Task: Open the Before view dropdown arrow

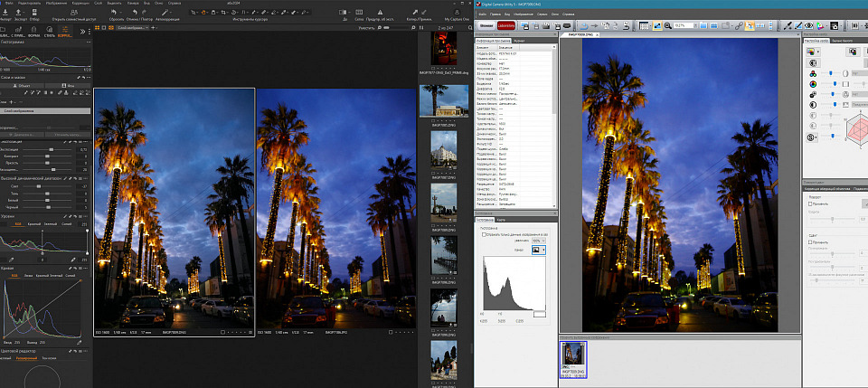Action: pos(351,12)
